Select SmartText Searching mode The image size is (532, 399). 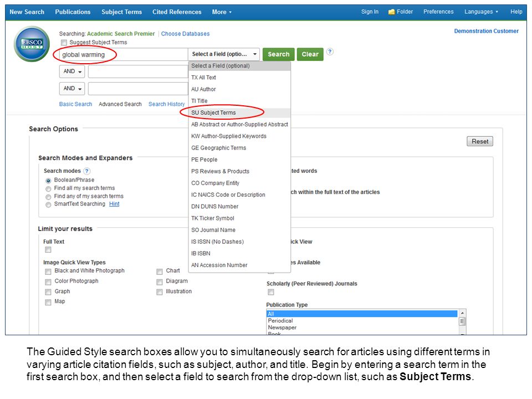pos(48,204)
